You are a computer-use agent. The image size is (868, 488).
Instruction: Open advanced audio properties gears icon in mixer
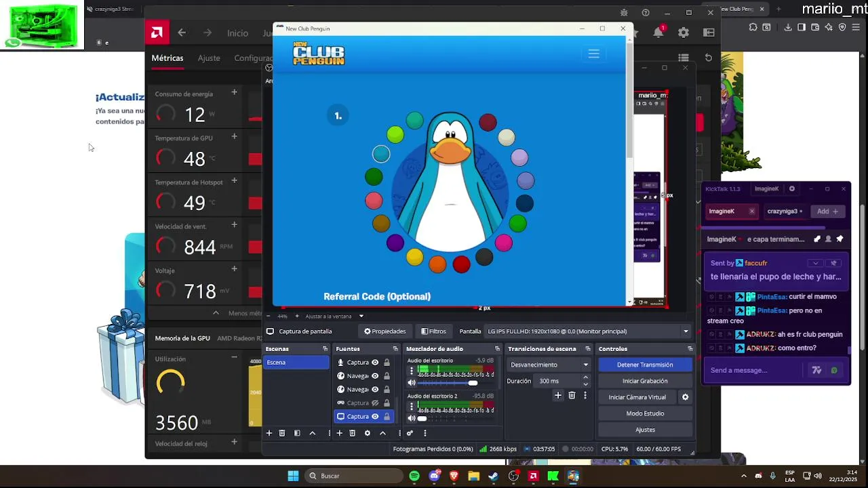coord(410,433)
